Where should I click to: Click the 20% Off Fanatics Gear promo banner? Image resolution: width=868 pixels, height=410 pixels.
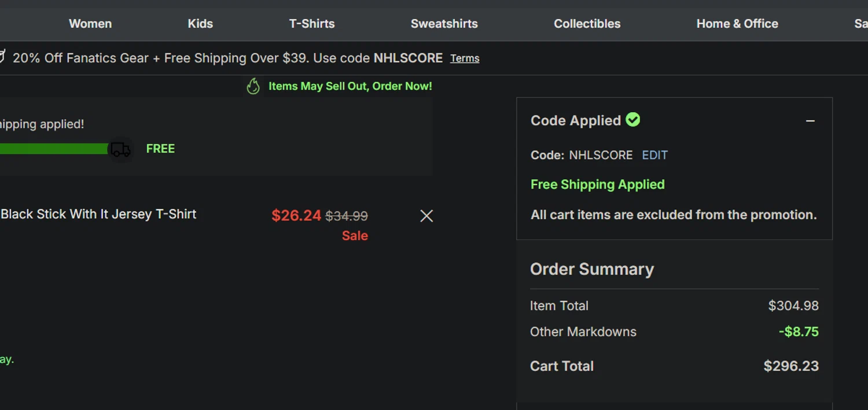click(227, 58)
